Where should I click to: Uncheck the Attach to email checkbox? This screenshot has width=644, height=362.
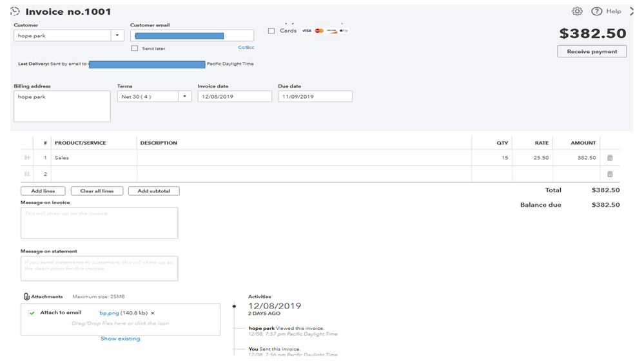coord(32,313)
